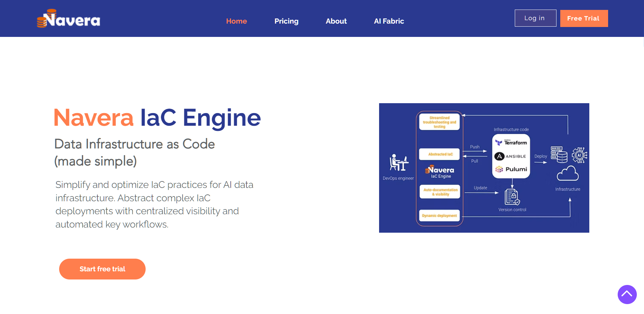Open the About page link

point(336,21)
